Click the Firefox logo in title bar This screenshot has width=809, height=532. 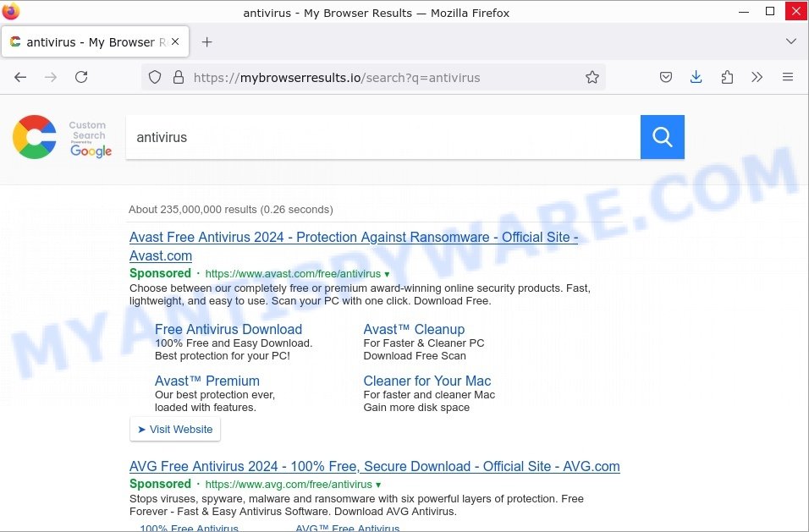(11, 11)
